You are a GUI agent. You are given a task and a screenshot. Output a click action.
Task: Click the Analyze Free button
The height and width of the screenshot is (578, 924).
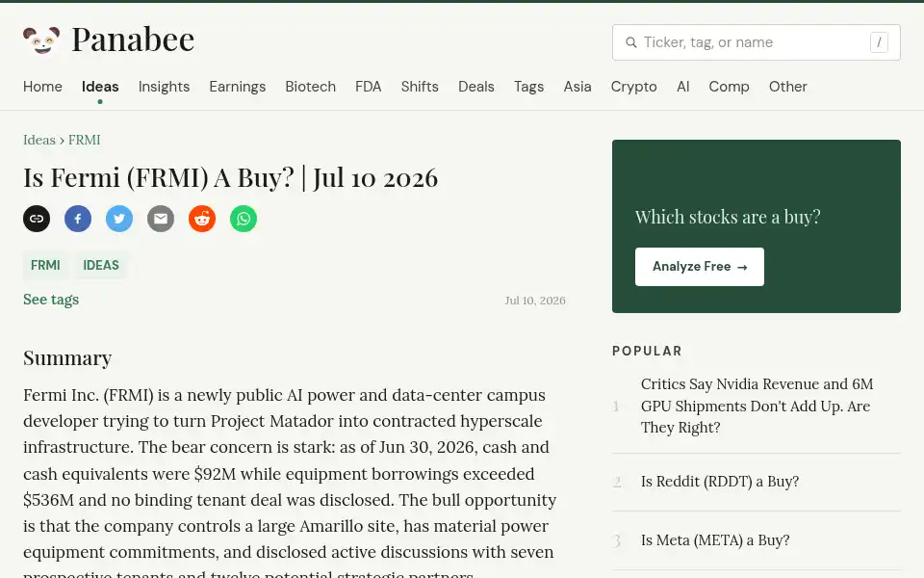(700, 267)
